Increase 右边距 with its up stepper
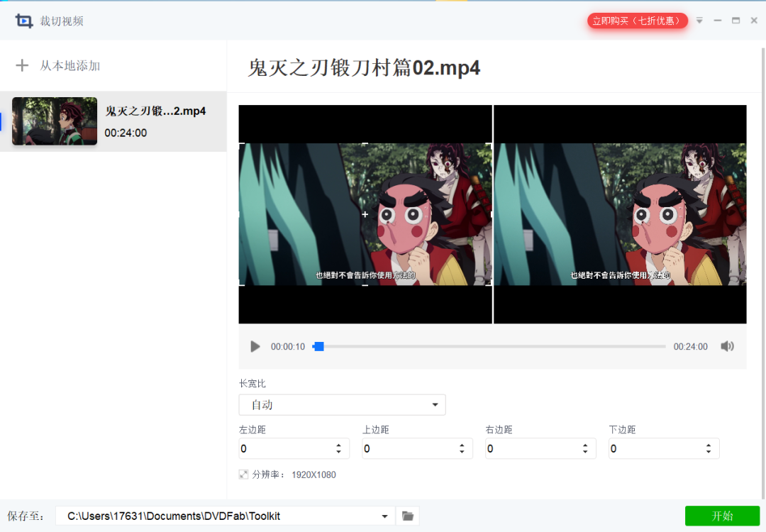Screen dimensions: 766x532 pos(585,445)
